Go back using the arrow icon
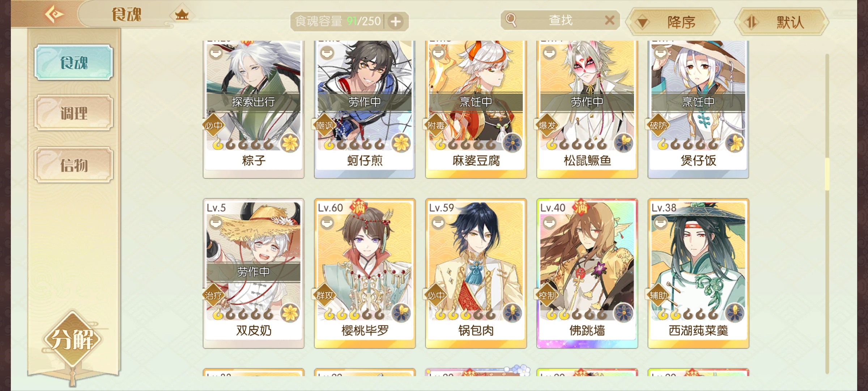Viewport: 868px width, 391px height. coord(54,14)
